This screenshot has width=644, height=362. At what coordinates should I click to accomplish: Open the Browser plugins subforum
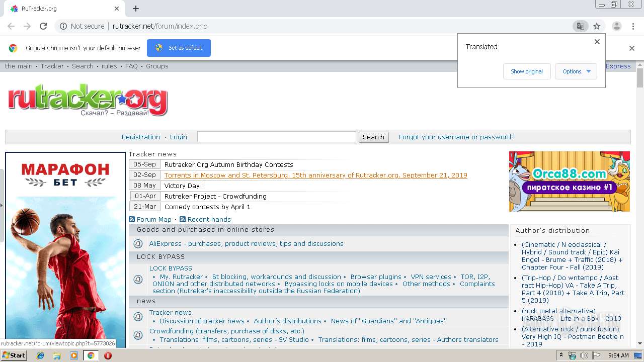(376, 277)
